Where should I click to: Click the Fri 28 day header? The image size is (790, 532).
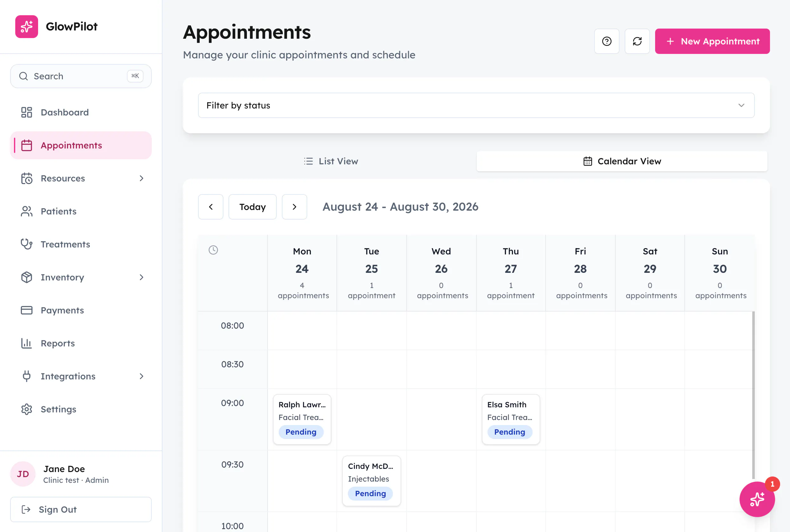pos(580,273)
